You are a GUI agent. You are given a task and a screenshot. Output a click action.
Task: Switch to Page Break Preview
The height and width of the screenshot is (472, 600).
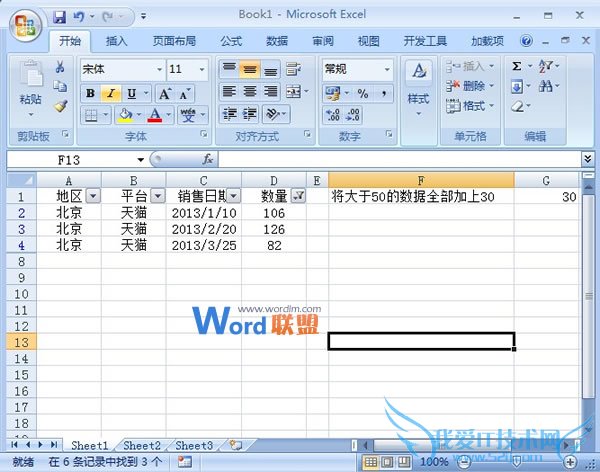[x=403, y=462]
